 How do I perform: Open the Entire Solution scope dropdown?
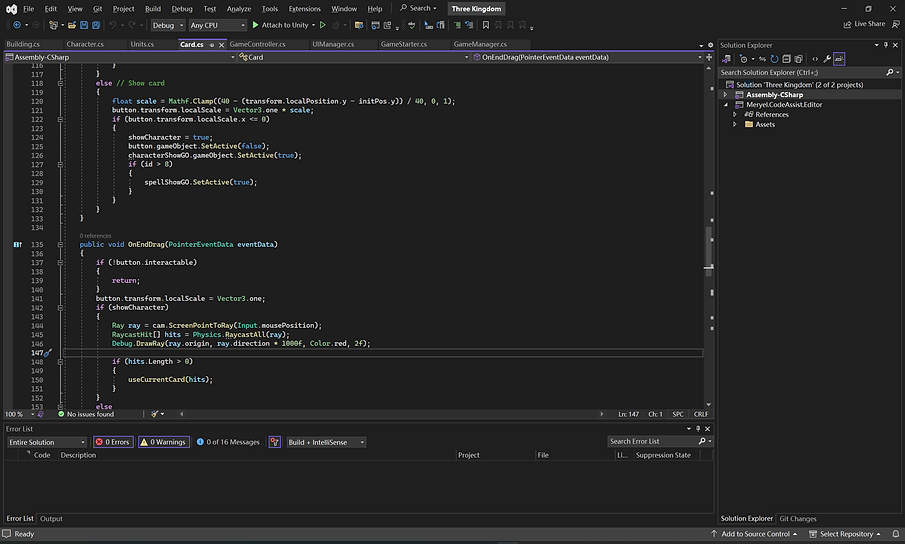[47, 442]
